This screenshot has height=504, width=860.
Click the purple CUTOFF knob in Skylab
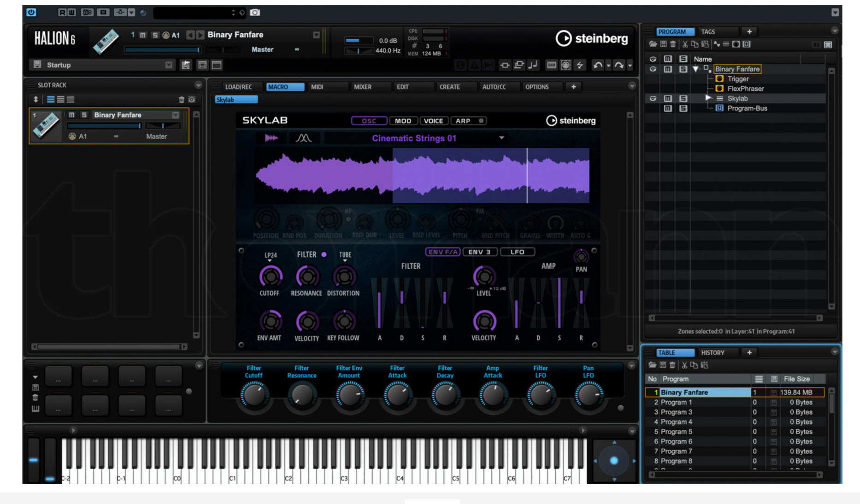pos(271,276)
